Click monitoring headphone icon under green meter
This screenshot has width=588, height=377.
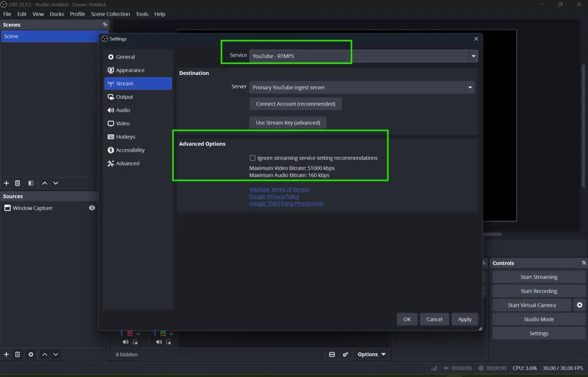(x=169, y=342)
